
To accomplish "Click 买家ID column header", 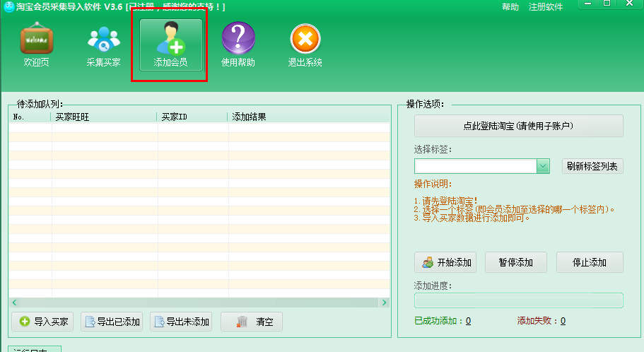I will click(x=192, y=117).
